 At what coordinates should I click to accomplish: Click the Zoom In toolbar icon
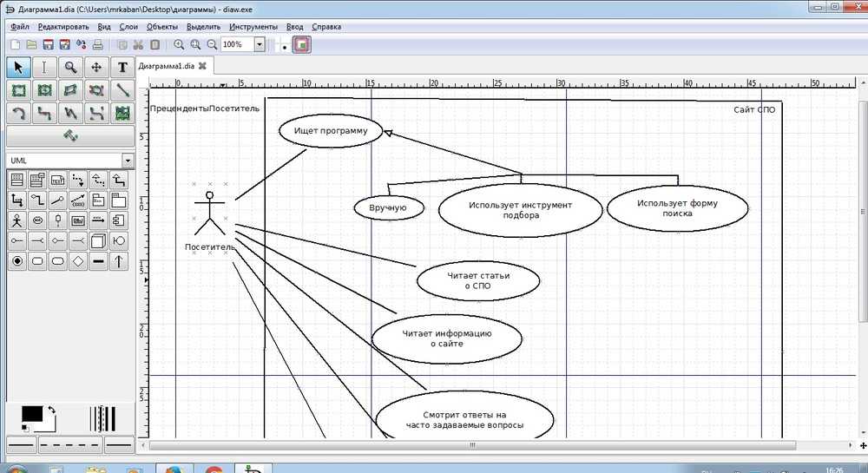[x=179, y=44]
